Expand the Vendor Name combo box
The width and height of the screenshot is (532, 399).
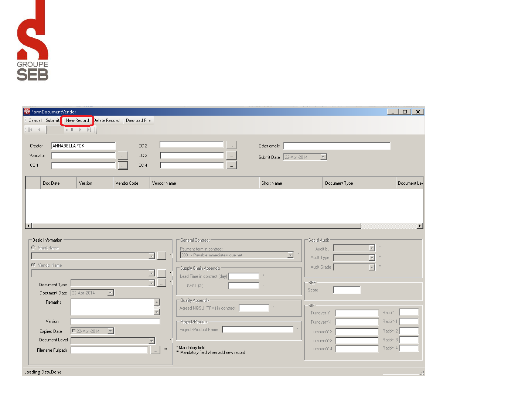click(151, 273)
